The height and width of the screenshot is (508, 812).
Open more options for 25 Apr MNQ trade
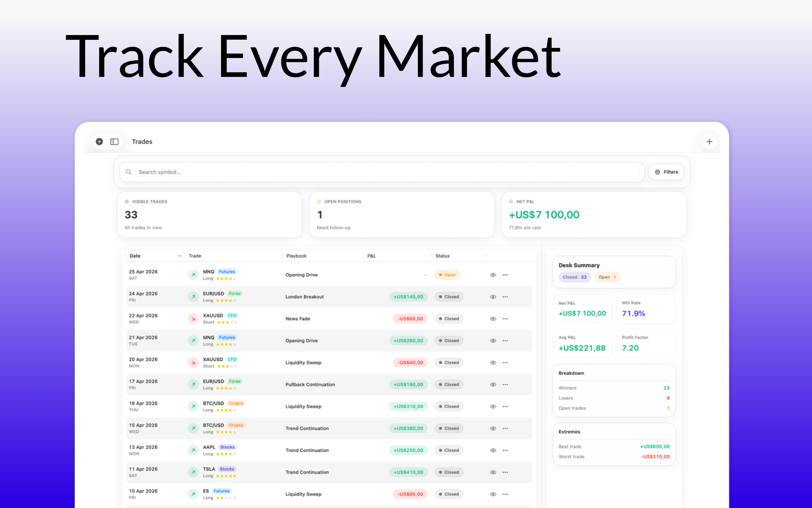click(505, 275)
